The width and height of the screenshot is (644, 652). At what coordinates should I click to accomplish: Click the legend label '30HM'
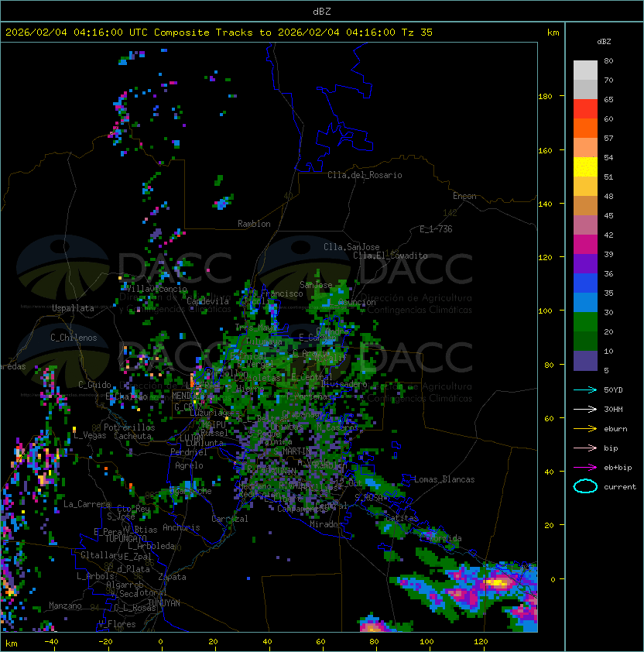[x=613, y=409]
